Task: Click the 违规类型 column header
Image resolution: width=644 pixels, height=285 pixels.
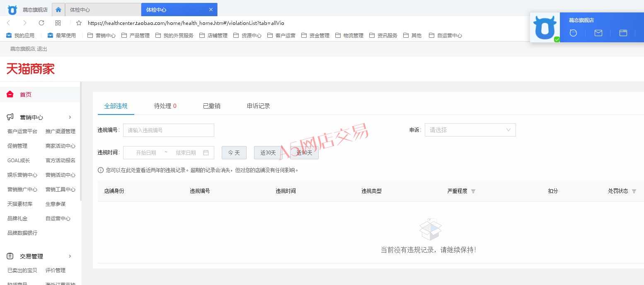Action: [371, 191]
